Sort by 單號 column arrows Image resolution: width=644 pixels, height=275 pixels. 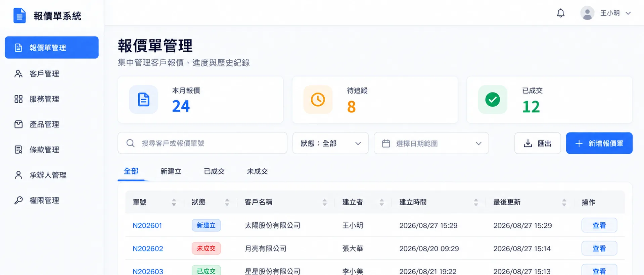[174, 202]
